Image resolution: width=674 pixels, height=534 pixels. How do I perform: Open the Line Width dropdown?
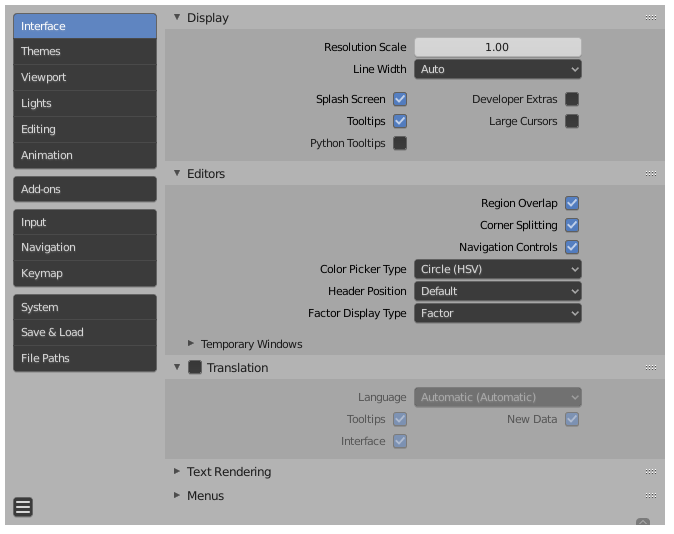[x=498, y=69]
